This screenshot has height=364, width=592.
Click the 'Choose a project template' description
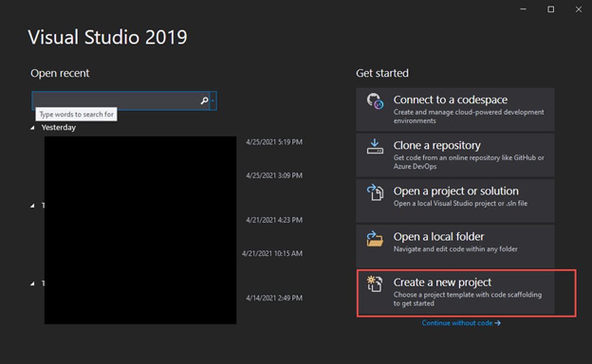[468, 298]
